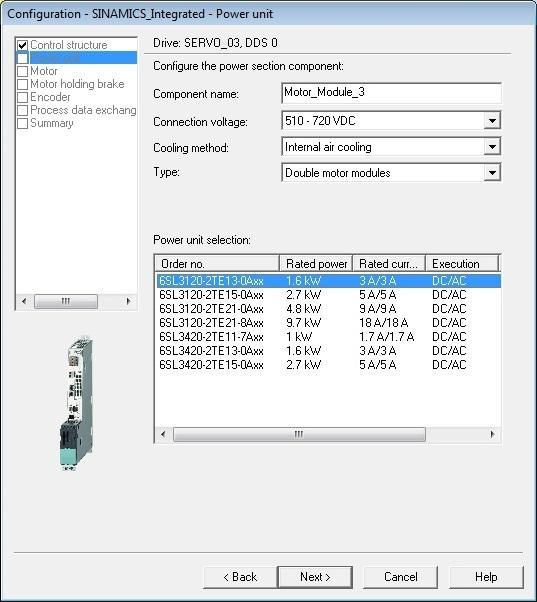Select Process data exchange step
This screenshot has width=537, height=602.
pos(83,110)
